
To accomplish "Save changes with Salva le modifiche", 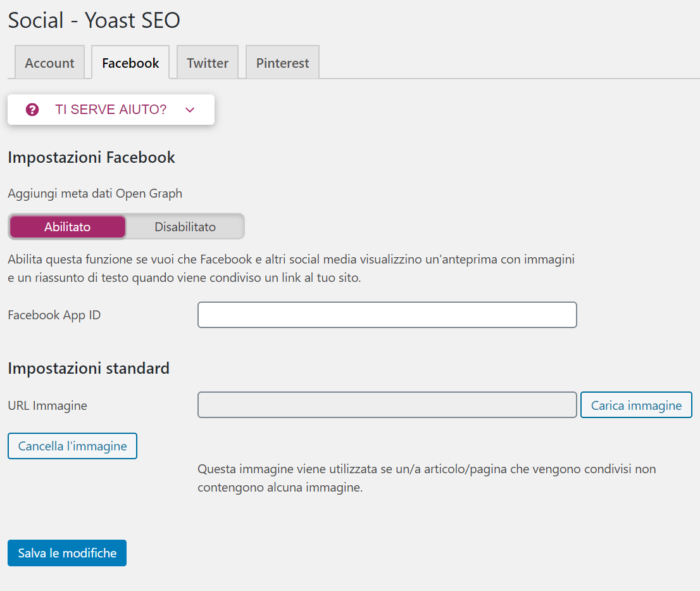I will pos(67,553).
